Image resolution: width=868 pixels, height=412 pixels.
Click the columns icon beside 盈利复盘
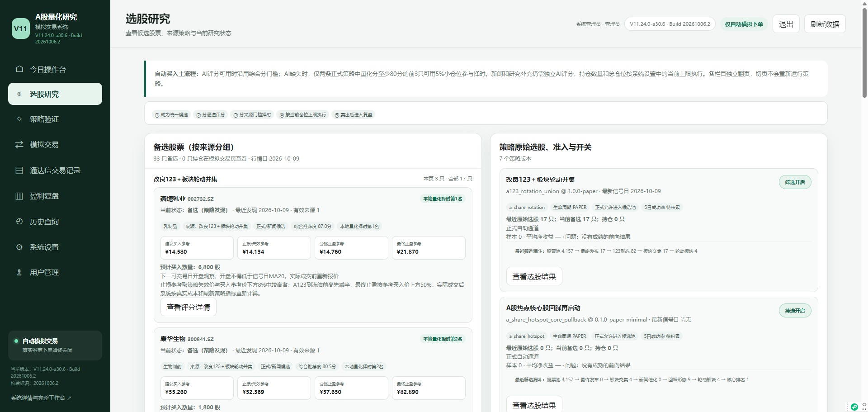19,196
